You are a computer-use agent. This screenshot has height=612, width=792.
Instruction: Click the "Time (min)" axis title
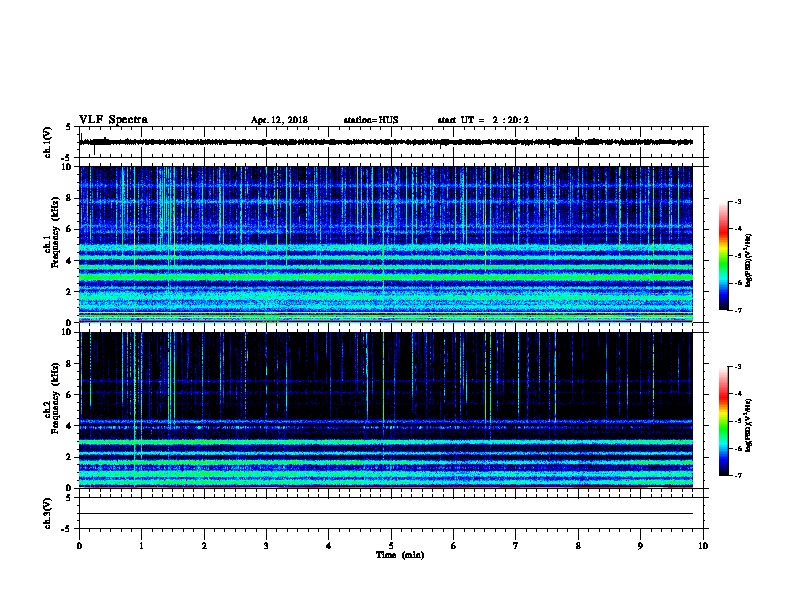pyautogui.click(x=400, y=555)
